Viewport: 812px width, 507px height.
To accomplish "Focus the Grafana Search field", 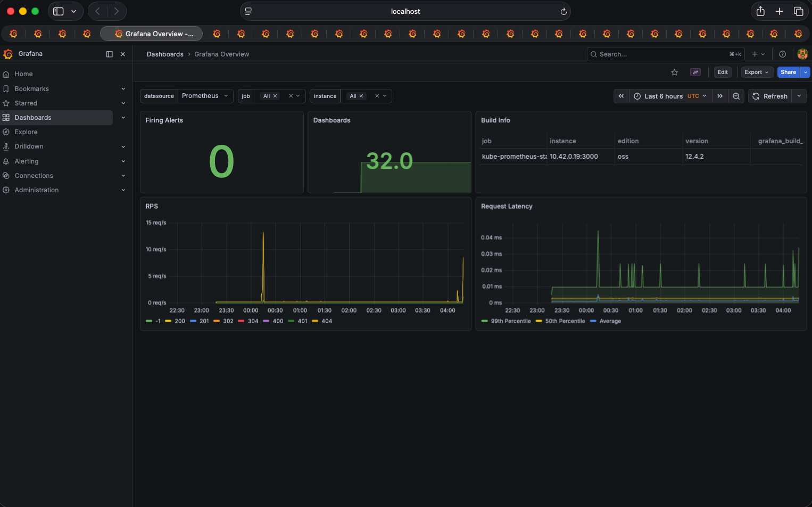I will 665,54.
